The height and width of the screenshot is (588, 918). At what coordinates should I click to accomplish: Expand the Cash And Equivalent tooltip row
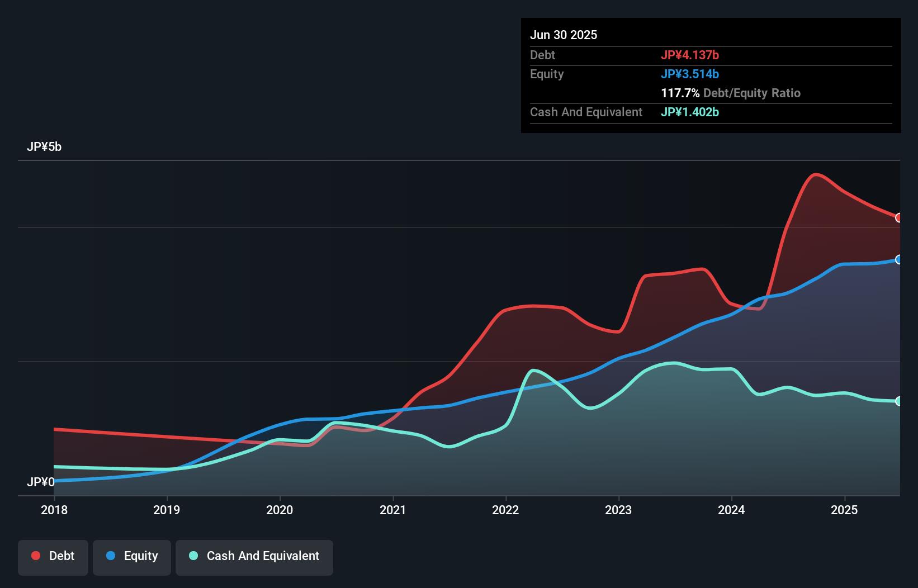pyautogui.click(x=586, y=112)
